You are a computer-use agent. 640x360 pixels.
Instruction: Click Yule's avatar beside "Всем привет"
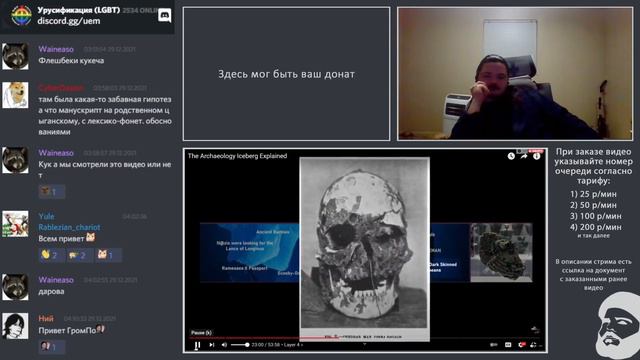(16, 224)
